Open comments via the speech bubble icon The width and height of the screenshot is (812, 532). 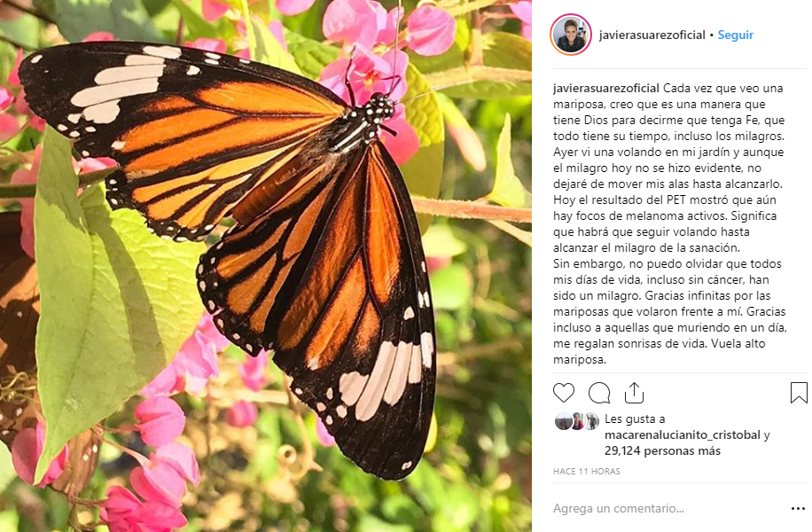[599, 393]
